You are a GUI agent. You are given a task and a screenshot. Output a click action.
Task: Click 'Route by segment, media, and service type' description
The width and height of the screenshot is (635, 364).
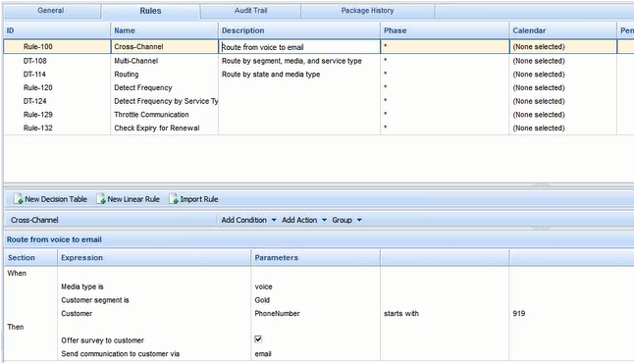[291, 61]
